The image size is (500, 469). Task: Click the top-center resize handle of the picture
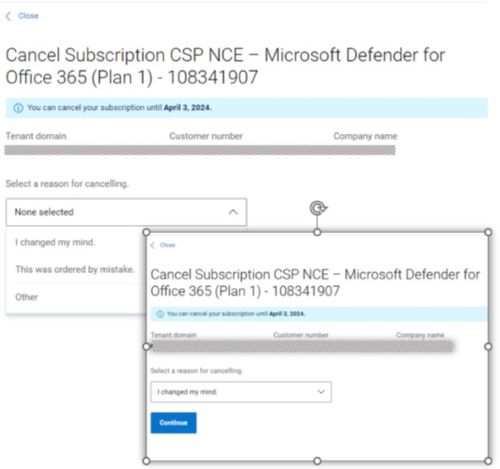(x=317, y=232)
